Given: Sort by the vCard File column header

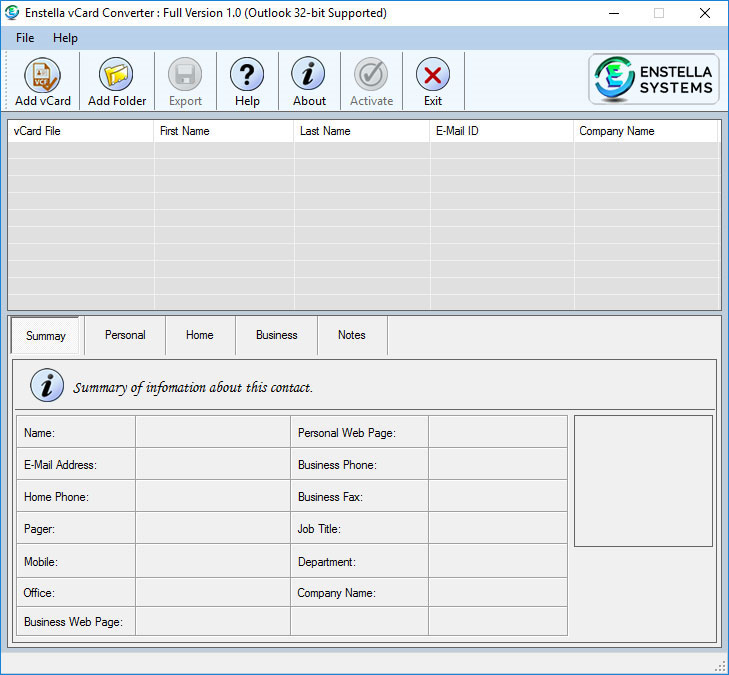Looking at the screenshot, I should click(80, 131).
